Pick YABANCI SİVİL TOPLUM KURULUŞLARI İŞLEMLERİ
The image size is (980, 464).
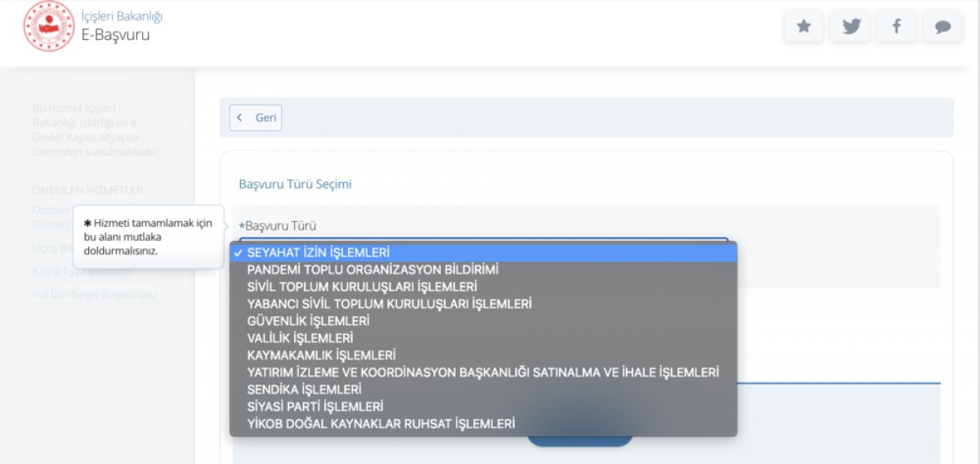(389, 304)
